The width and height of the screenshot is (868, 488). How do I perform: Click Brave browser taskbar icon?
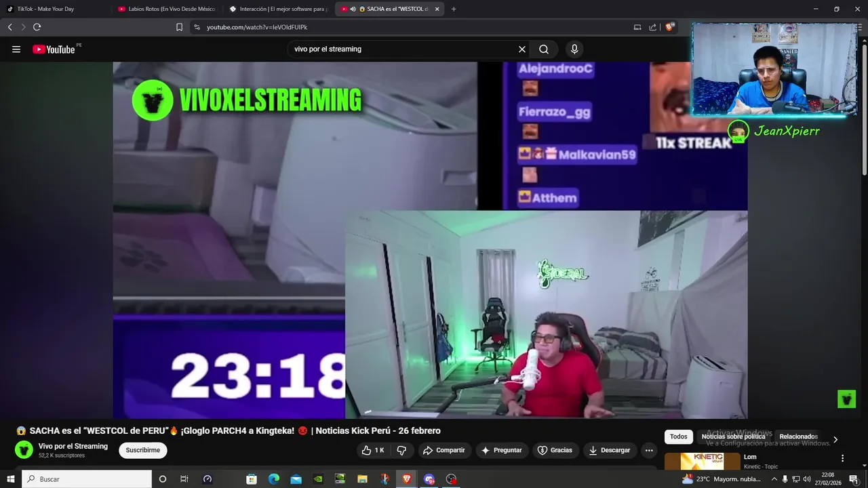point(407,479)
